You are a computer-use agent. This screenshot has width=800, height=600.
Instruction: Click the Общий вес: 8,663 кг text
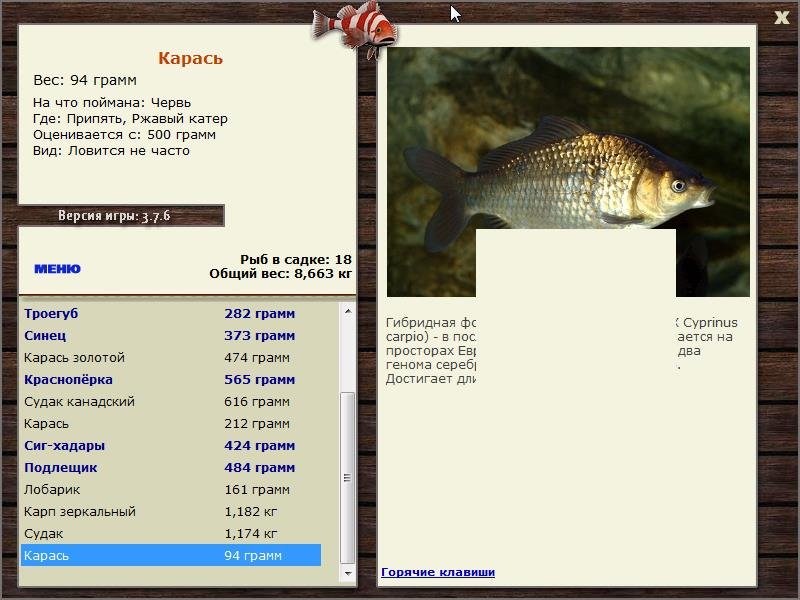coord(281,273)
